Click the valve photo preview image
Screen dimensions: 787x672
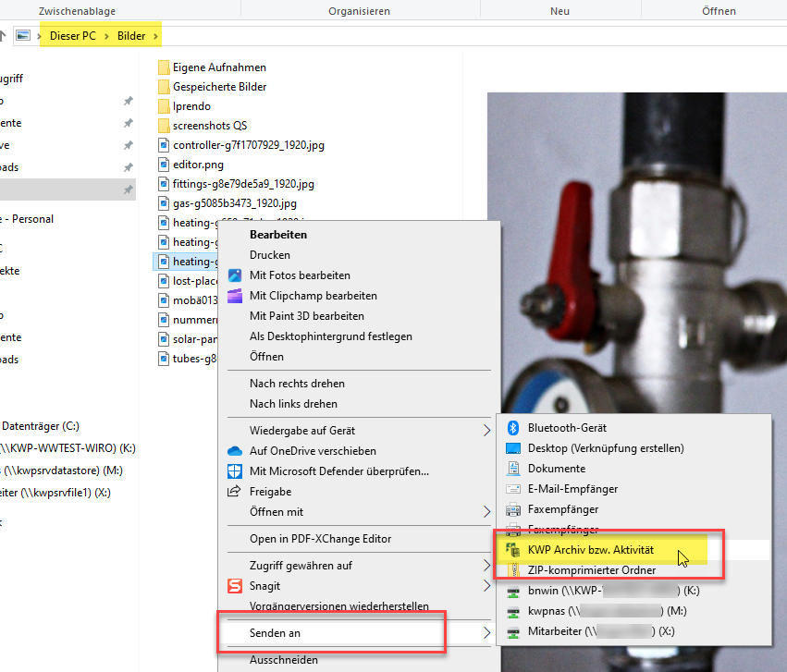pyautogui.click(x=637, y=252)
